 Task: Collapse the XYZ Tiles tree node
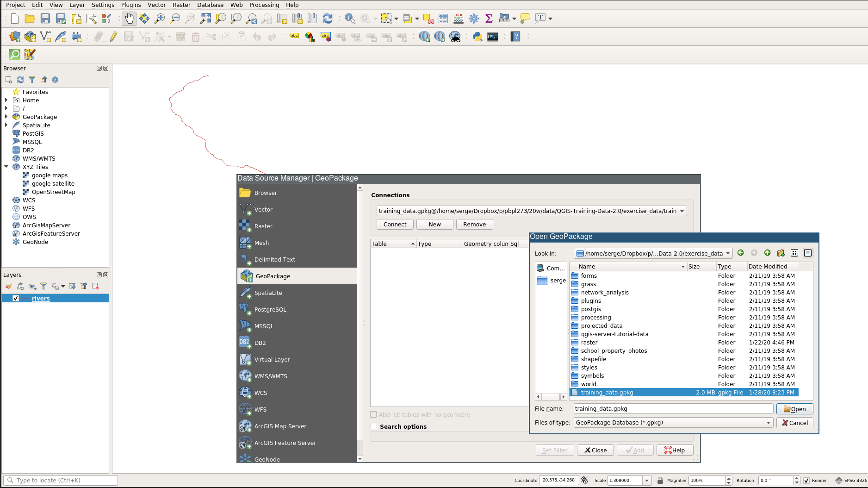6,167
